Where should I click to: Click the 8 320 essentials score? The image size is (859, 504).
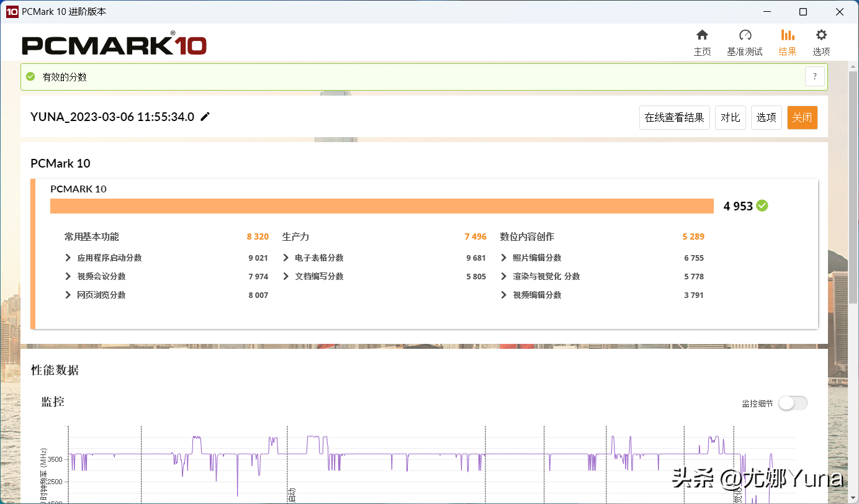[258, 236]
